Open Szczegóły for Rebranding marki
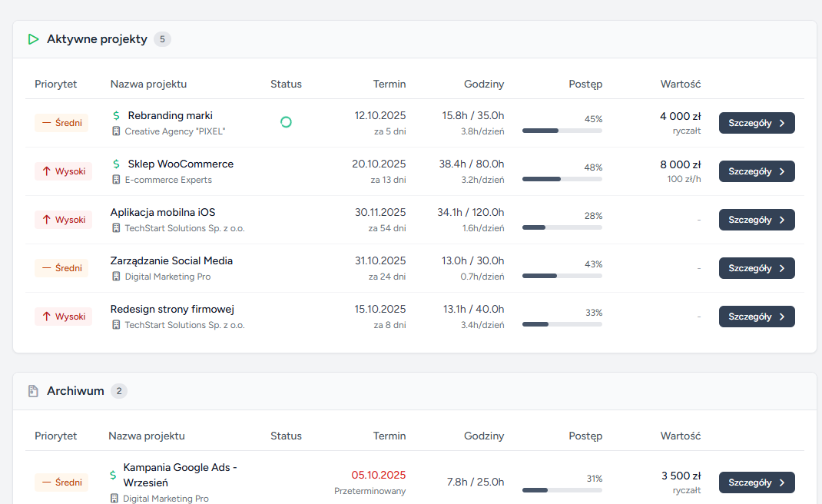The width and height of the screenshot is (822, 504). (x=756, y=123)
